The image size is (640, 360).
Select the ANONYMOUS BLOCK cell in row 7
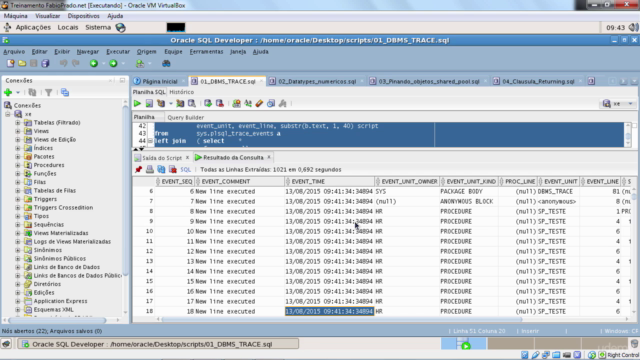tap(469, 201)
